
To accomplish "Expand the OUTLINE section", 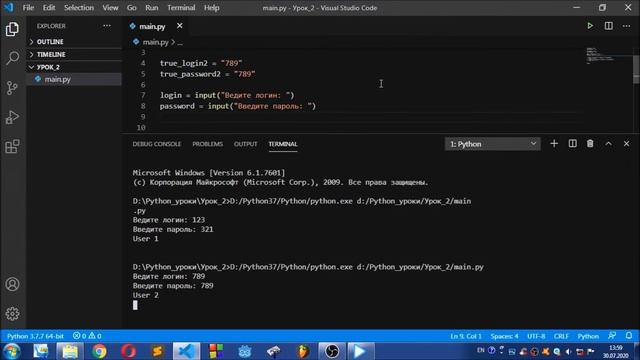I will (x=74, y=42).
